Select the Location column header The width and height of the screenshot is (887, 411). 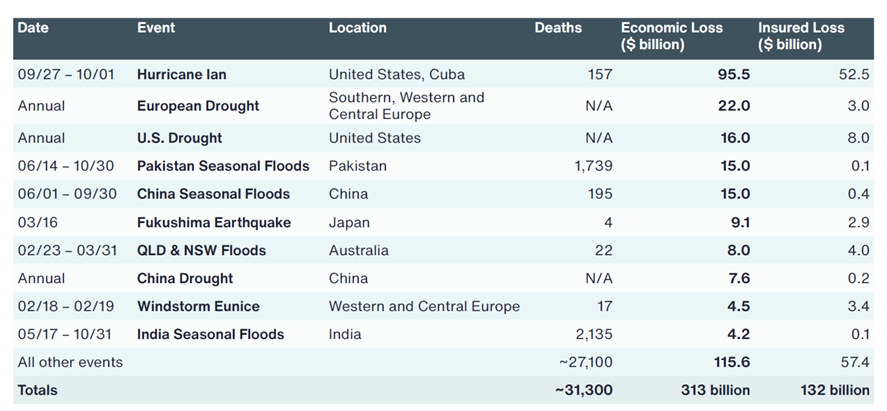[x=357, y=28]
